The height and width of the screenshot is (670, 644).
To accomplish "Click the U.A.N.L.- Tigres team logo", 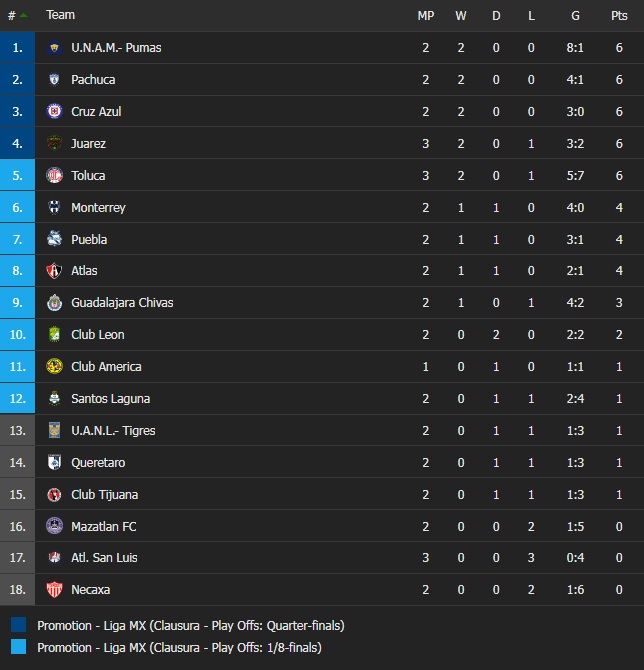I will click(55, 431).
